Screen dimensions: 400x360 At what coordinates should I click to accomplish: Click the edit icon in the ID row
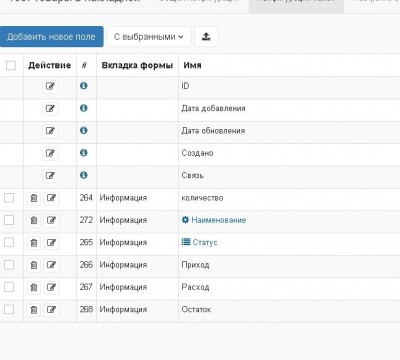[x=50, y=86]
